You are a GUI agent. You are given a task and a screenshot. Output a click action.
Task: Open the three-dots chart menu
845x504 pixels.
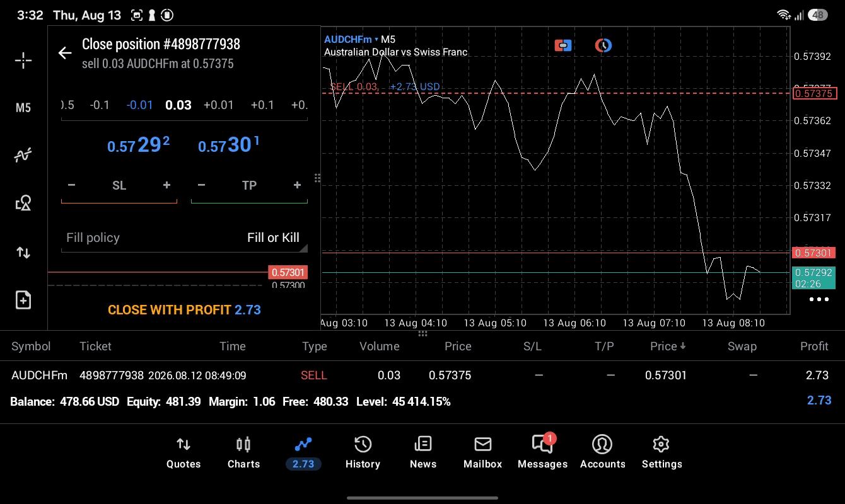click(x=819, y=299)
